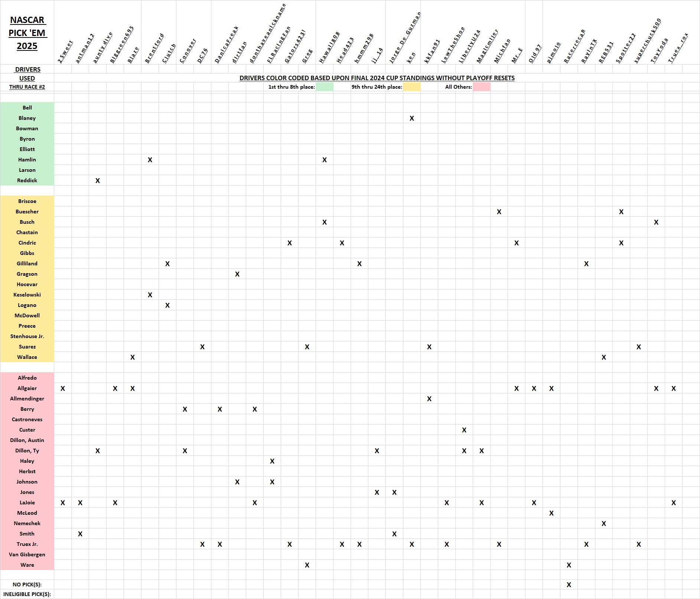Viewport: 700px width, 599px height.
Task: Select the All Others legend text
Action: (459, 87)
